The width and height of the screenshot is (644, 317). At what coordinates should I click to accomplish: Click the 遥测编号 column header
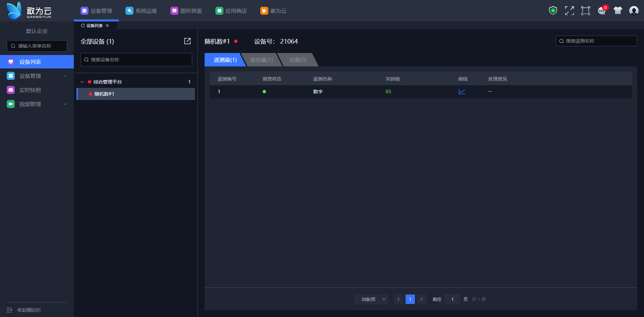point(227,79)
